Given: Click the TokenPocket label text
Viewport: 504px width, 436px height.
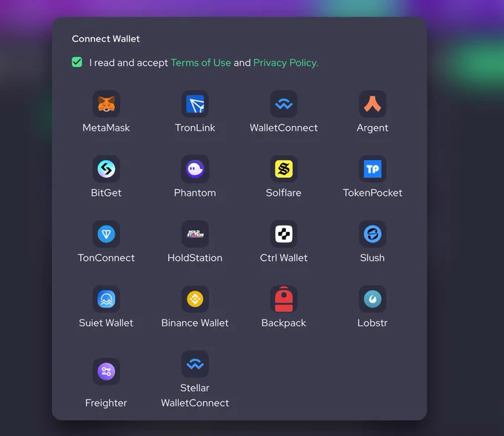Looking at the screenshot, I should coord(373,193).
